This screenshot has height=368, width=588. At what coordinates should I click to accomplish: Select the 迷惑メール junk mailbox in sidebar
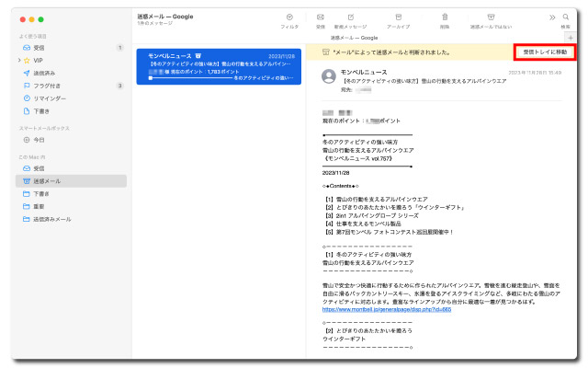[x=72, y=181]
